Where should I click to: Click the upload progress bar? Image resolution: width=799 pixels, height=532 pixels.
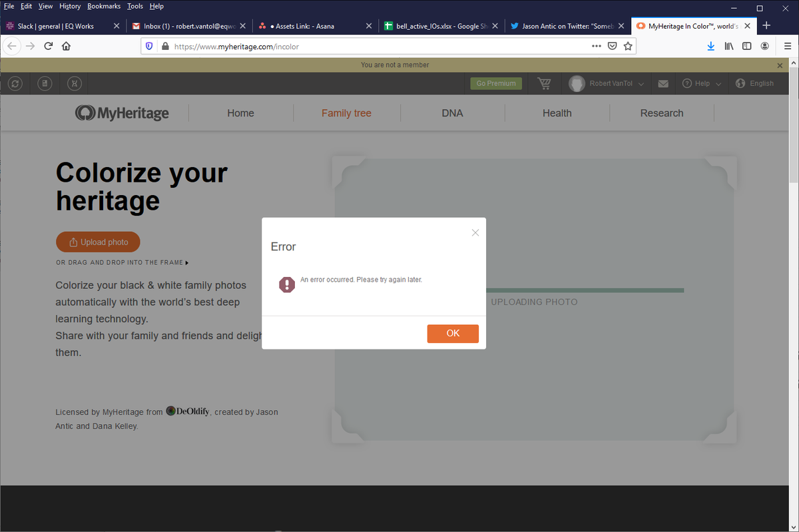coord(585,290)
